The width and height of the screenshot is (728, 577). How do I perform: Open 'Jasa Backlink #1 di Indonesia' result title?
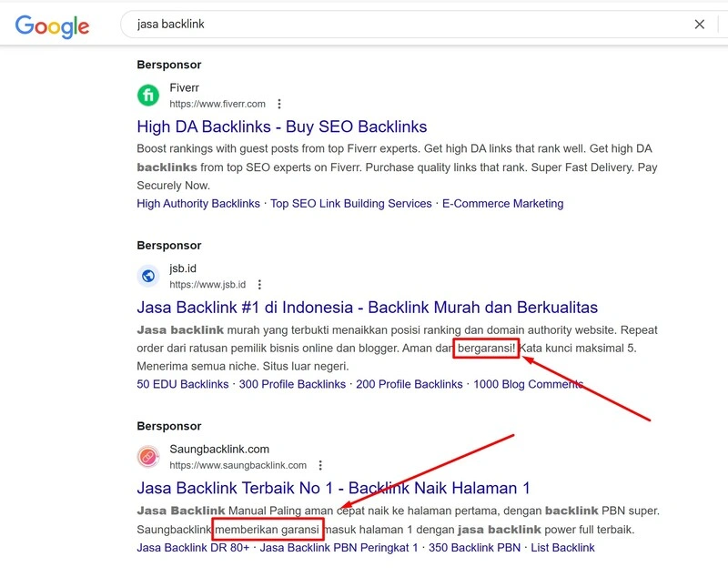[368, 308]
